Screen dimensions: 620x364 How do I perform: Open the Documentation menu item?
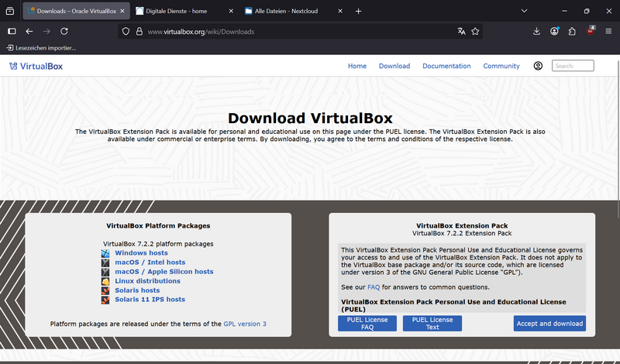446,66
